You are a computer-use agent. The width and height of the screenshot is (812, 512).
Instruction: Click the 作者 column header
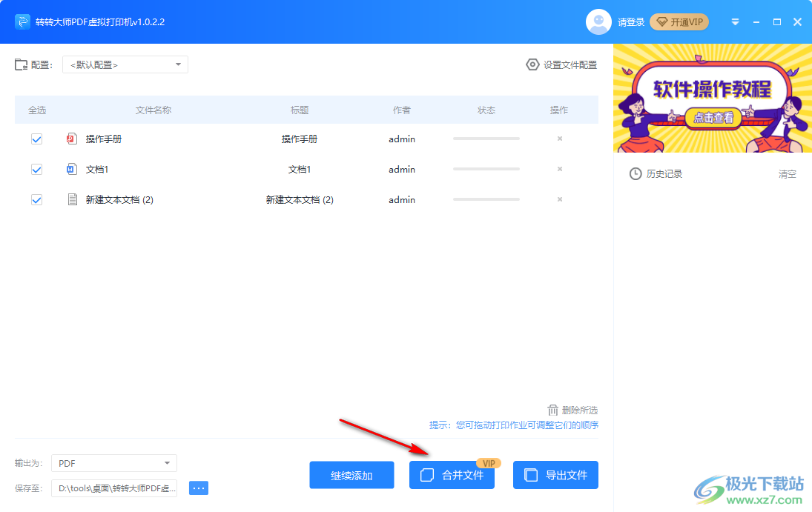(x=402, y=110)
